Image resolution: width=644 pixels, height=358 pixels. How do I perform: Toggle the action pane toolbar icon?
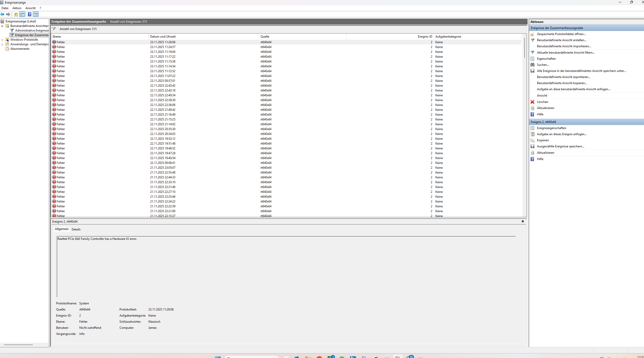click(x=36, y=14)
